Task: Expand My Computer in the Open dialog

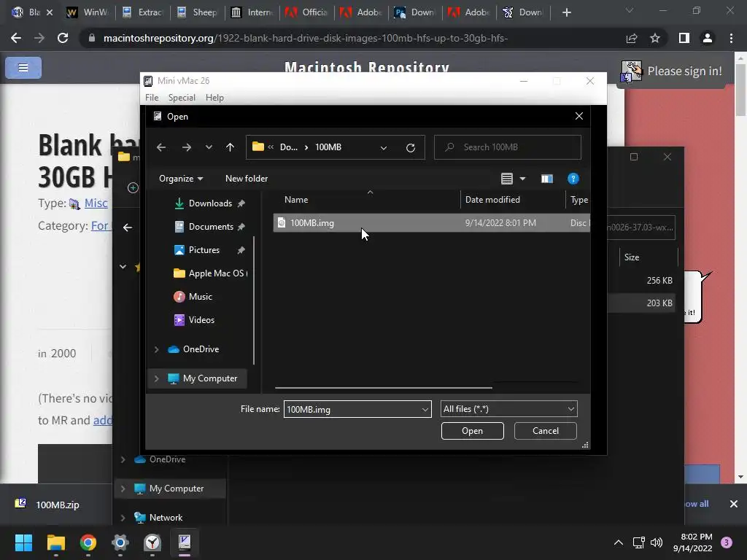Action: tap(156, 378)
